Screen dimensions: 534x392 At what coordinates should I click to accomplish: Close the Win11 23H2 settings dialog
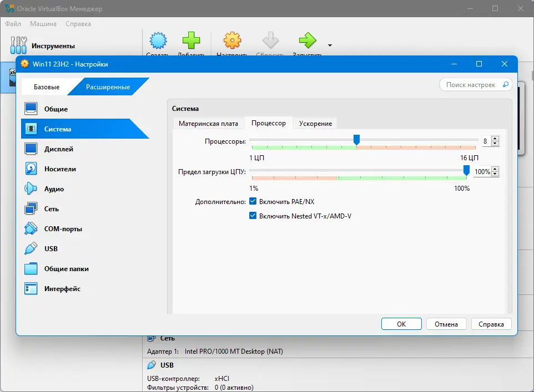[x=505, y=64]
